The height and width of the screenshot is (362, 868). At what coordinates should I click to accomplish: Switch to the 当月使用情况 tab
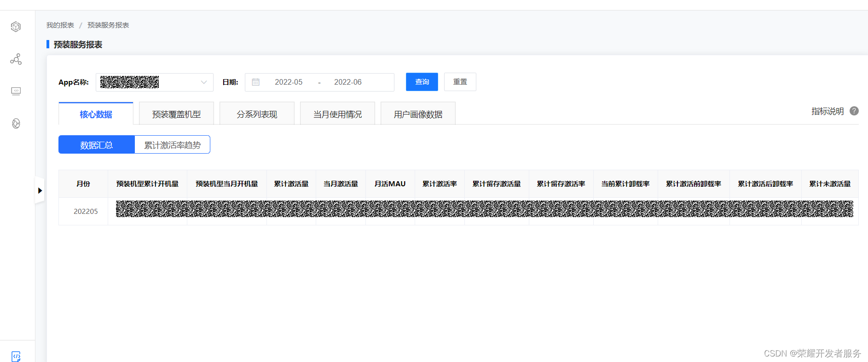click(x=337, y=114)
